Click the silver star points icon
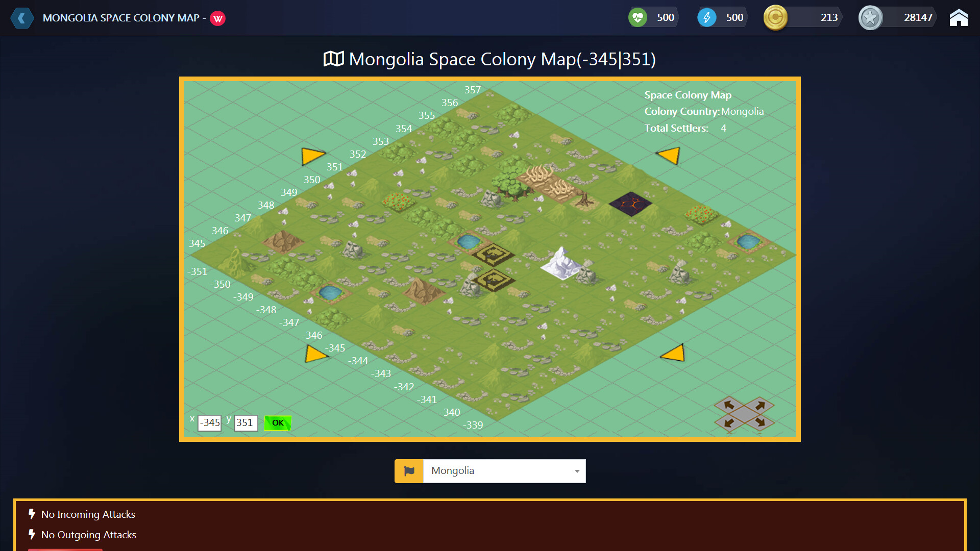 point(870,17)
